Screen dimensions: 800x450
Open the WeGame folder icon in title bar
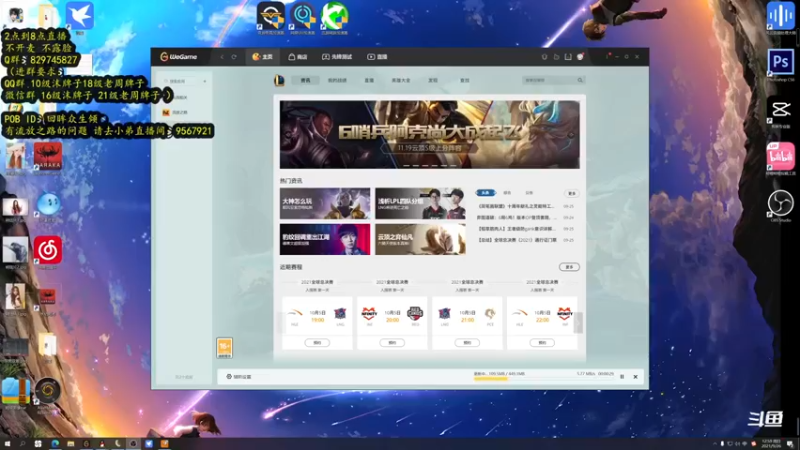pos(556,57)
